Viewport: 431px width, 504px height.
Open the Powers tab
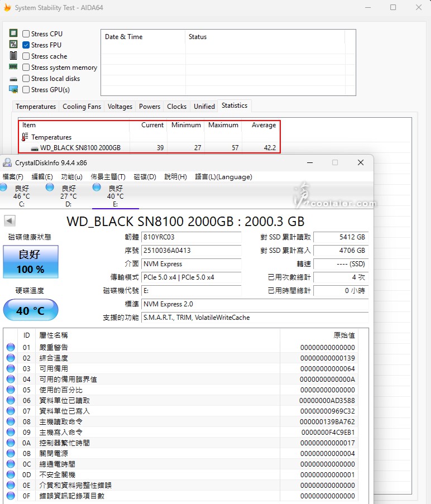point(150,107)
